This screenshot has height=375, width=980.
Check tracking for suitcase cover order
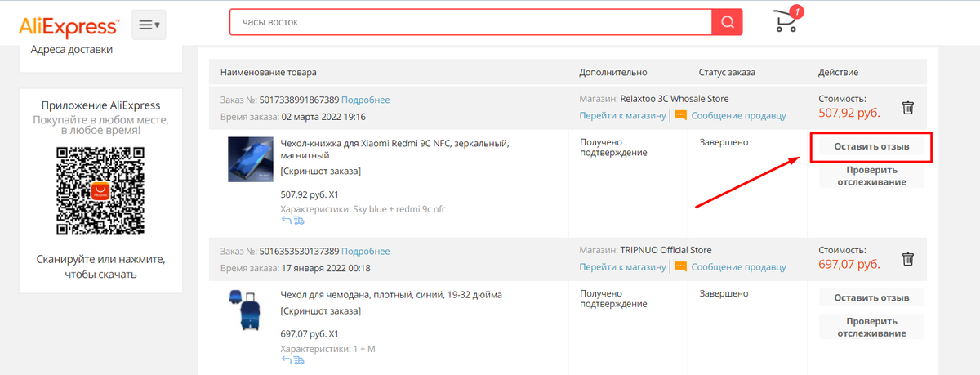coord(871,327)
